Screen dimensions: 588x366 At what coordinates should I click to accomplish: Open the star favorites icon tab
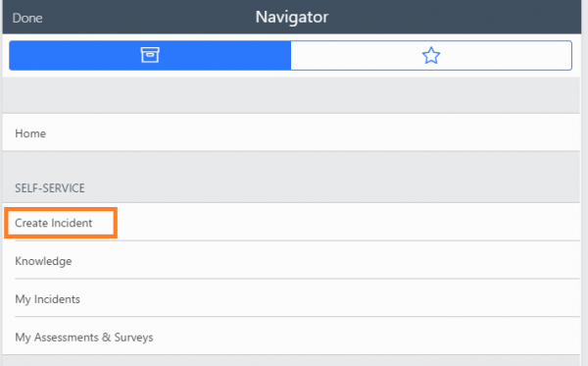[431, 56]
